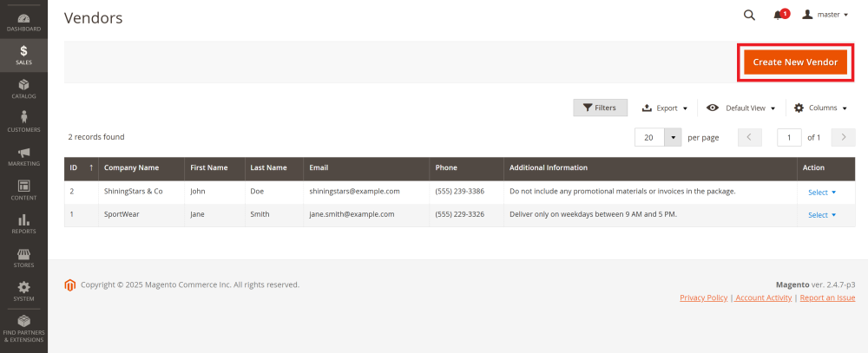
Task: Open the Catalog sidebar section
Action: (23, 89)
